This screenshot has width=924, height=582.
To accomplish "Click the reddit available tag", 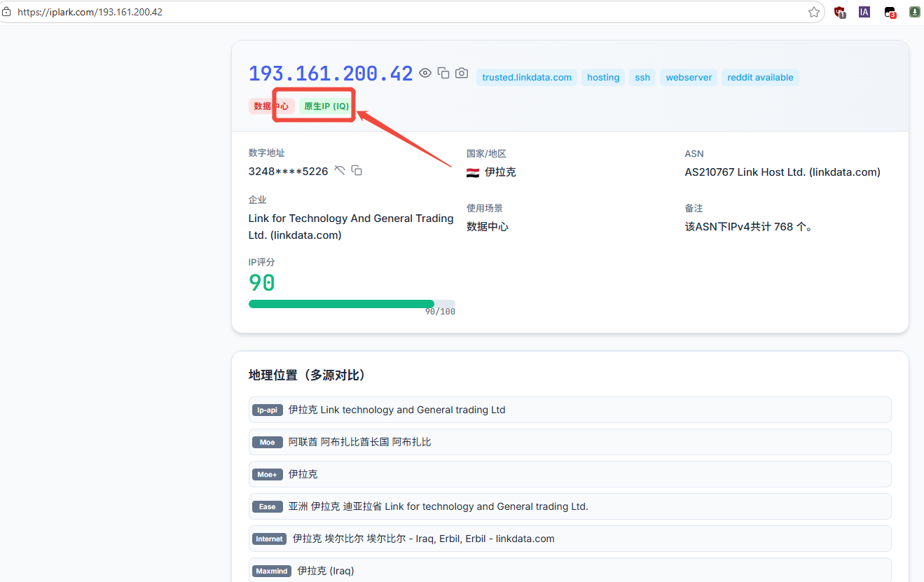I will (x=760, y=78).
